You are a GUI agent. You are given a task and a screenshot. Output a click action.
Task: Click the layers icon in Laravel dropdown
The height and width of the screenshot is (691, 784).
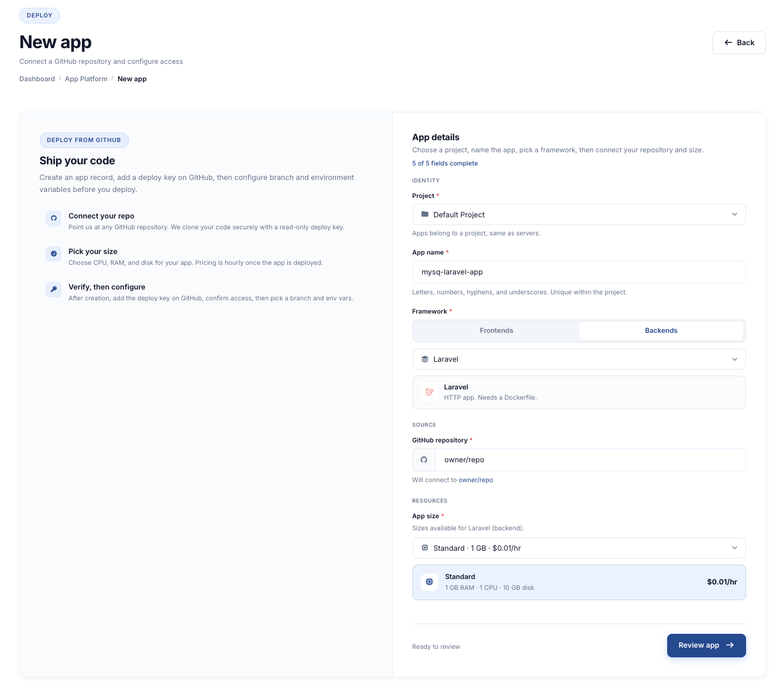coord(425,359)
